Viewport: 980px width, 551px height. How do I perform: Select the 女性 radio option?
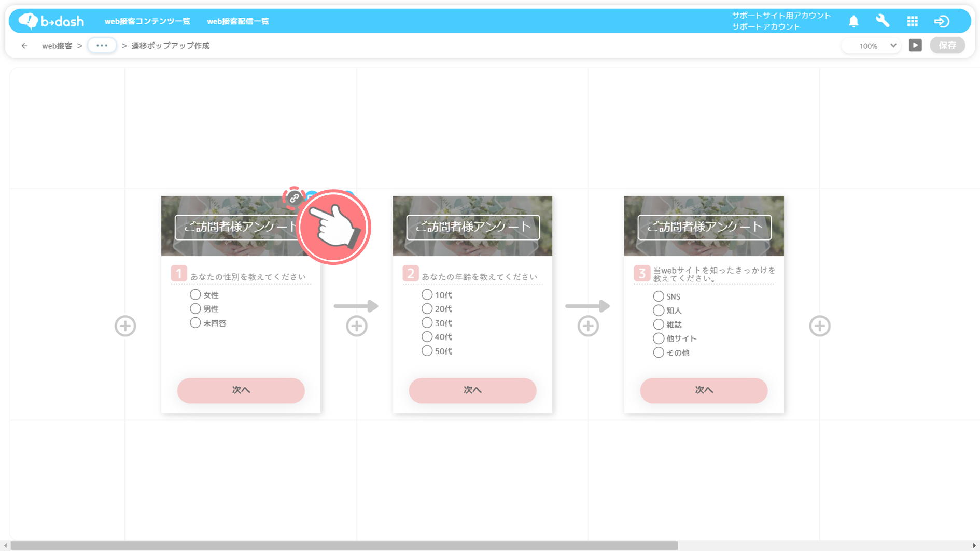click(x=195, y=294)
